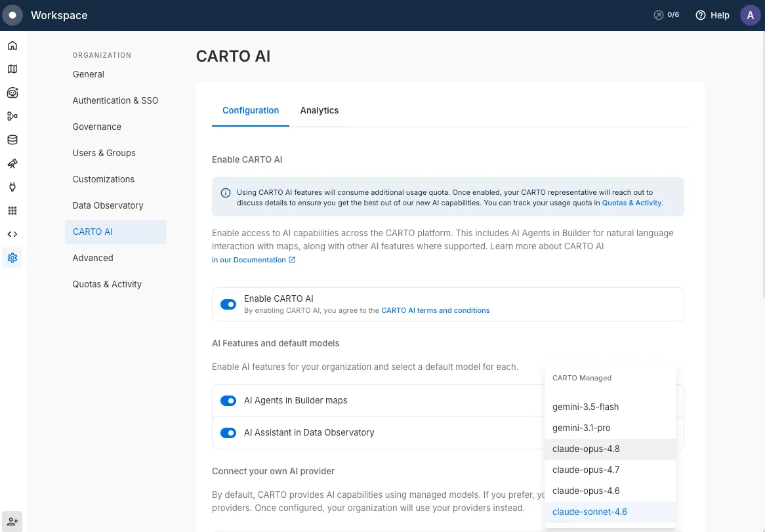Click the 'Connect your own AI provider' heading

coord(273,472)
